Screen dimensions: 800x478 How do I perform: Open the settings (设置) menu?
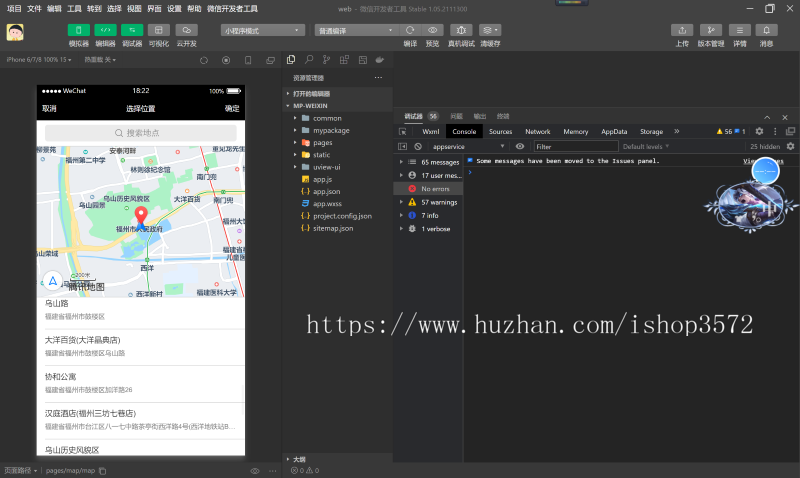click(174, 9)
